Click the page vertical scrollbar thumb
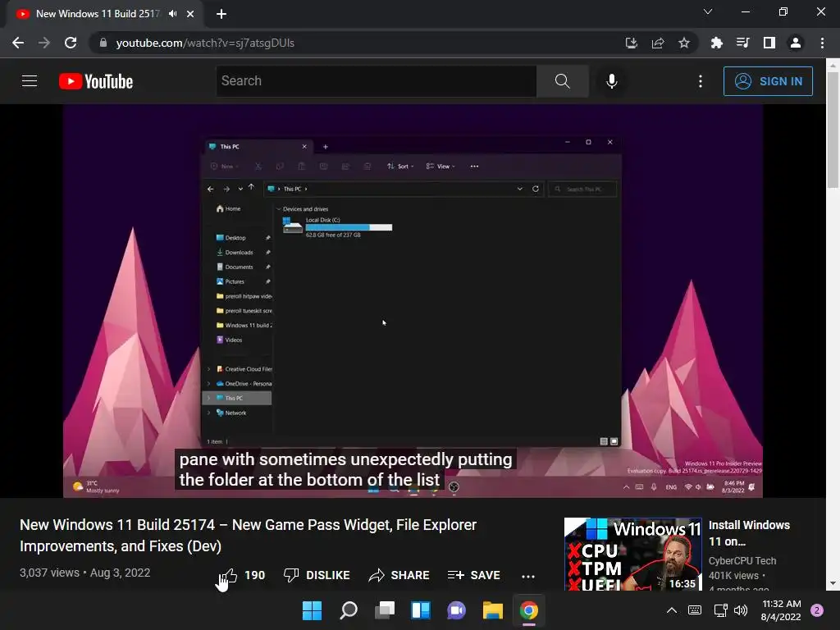Viewport: 840px width, 630px height. pos(833,130)
